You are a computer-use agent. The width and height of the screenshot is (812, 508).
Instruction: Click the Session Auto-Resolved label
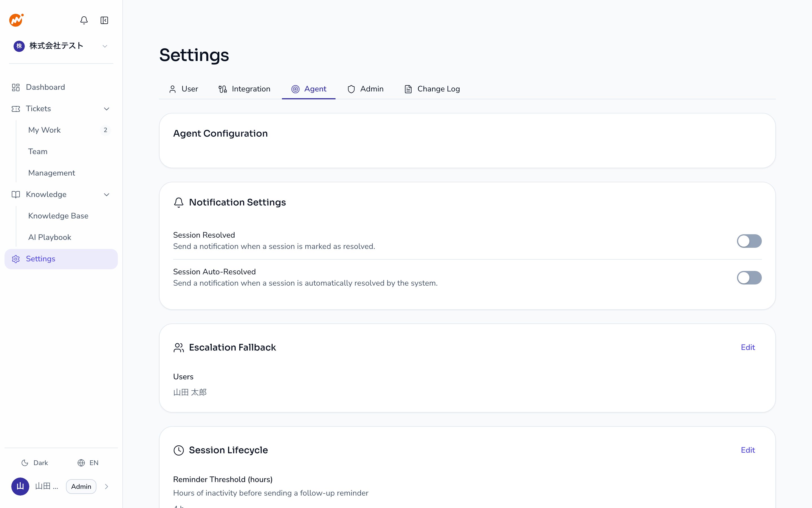pos(214,272)
